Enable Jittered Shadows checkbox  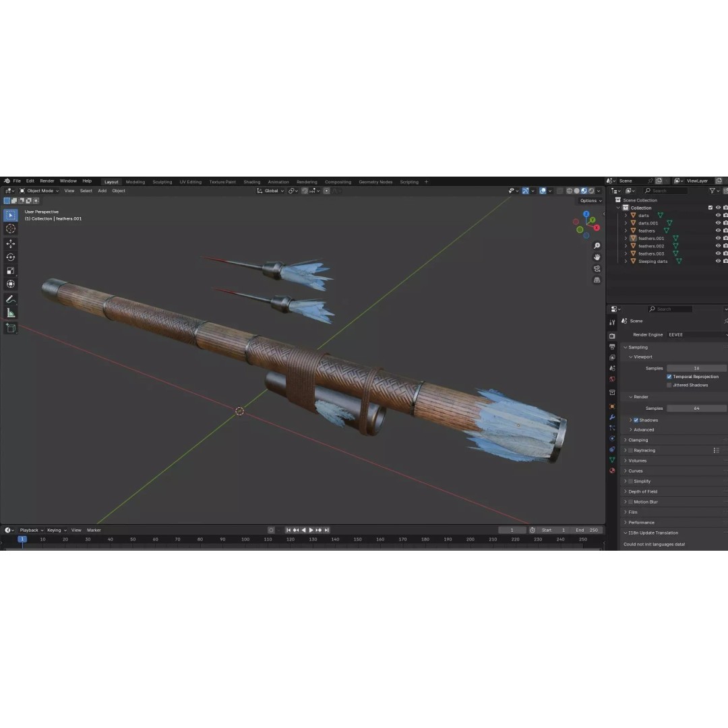click(x=669, y=385)
